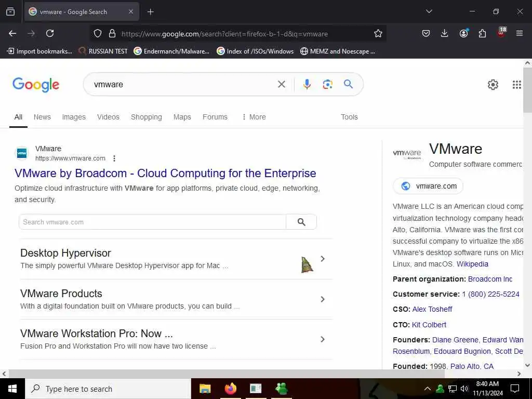The width and height of the screenshot is (532, 399).
Task: Open Import bookmarks toolbar item
Action: [39, 51]
